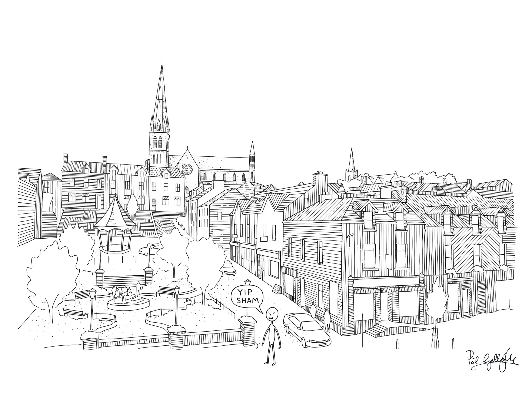Viewport: 532px width, 395px height.
Task: Click the parked car beside the stick figure
Action: pos(307,330)
